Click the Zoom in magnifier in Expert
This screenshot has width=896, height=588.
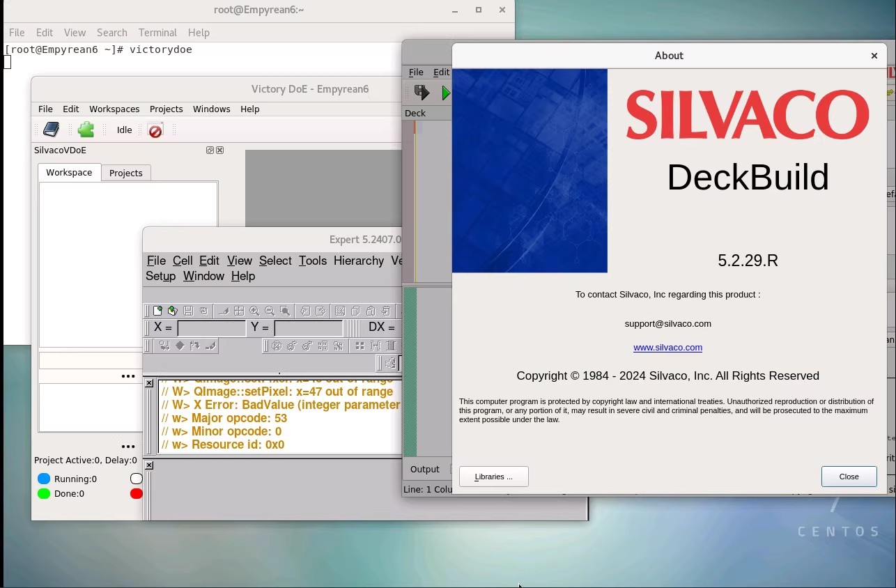click(x=254, y=311)
